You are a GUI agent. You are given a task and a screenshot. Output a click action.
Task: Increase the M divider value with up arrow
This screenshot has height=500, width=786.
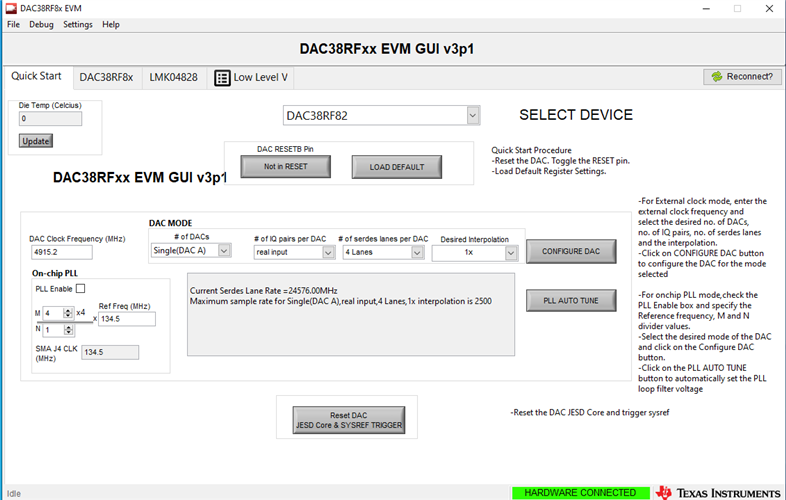coord(68,310)
